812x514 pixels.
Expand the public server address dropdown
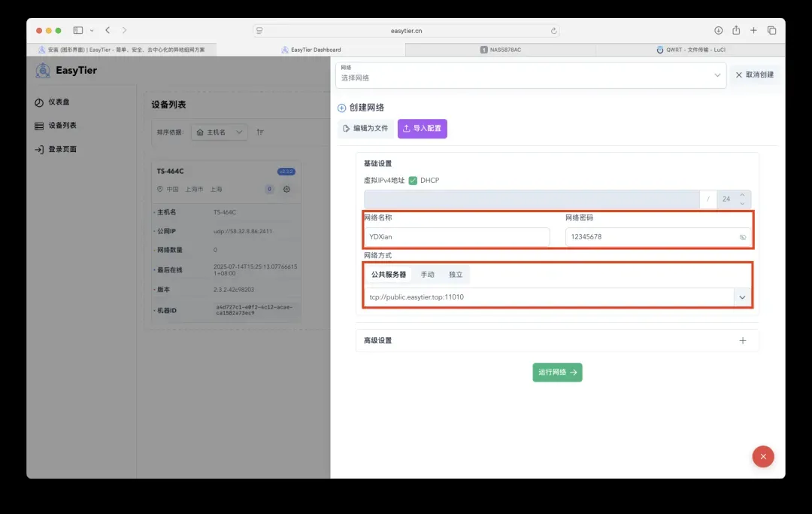pyautogui.click(x=742, y=297)
